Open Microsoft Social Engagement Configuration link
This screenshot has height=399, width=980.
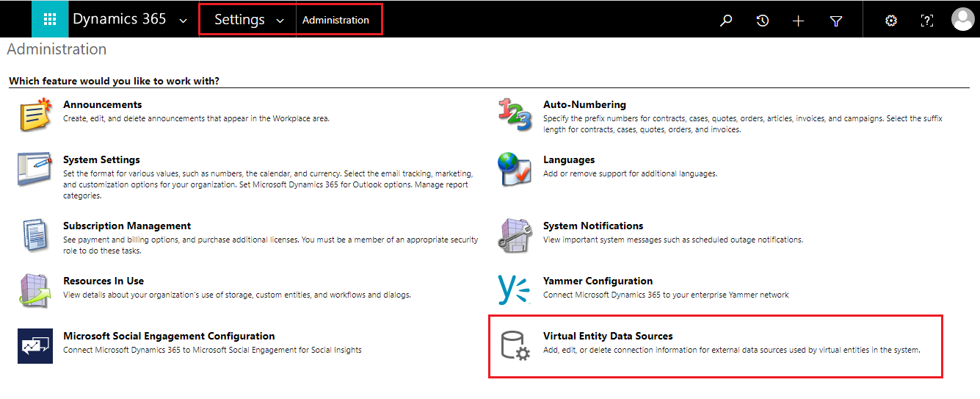pos(169,336)
